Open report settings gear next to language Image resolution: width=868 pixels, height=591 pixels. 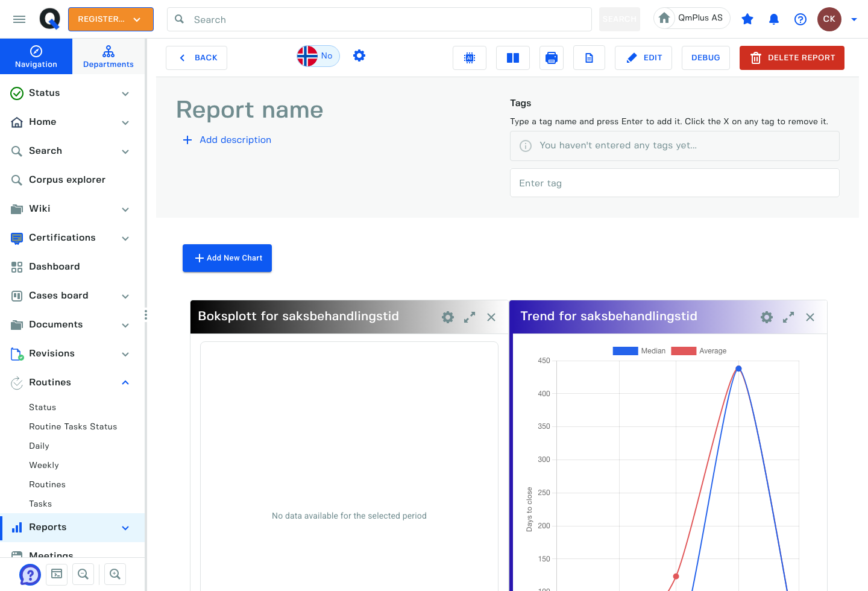[x=359, y=55]
